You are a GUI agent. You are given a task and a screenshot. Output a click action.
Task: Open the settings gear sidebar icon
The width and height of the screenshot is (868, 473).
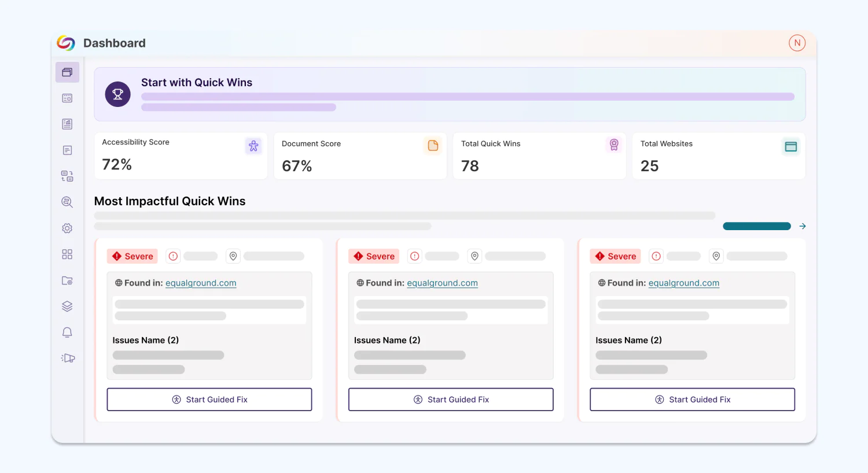(67, 228)
